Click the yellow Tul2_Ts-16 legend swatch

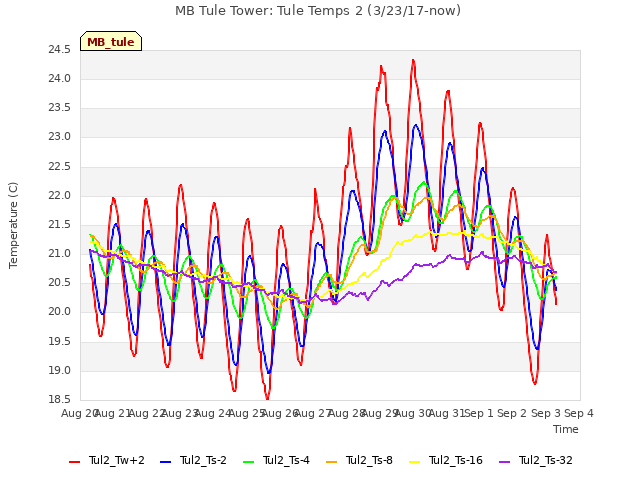pyautogui.click(x=414, y=462)
